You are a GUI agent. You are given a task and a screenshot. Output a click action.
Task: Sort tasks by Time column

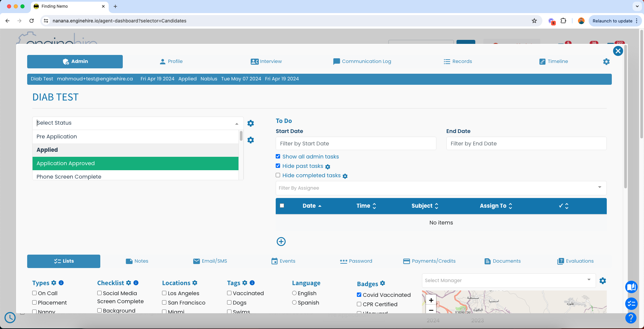click(366, 206)
